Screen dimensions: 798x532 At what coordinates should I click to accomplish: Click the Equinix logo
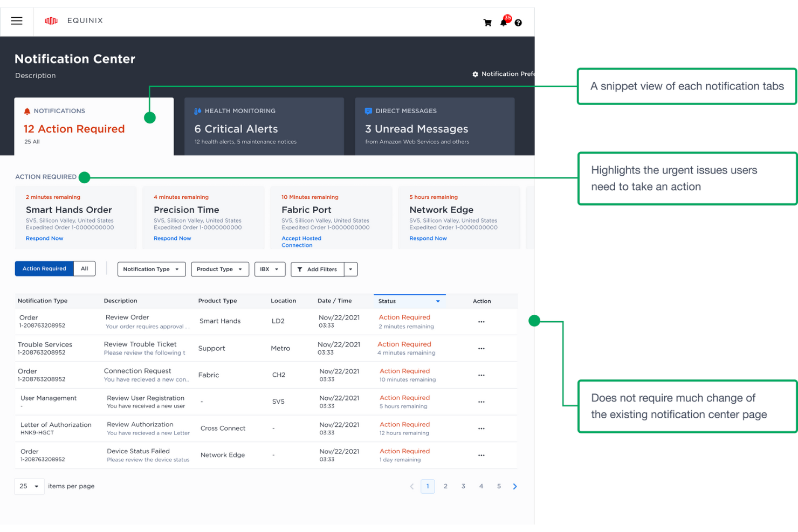click(74, 20)
